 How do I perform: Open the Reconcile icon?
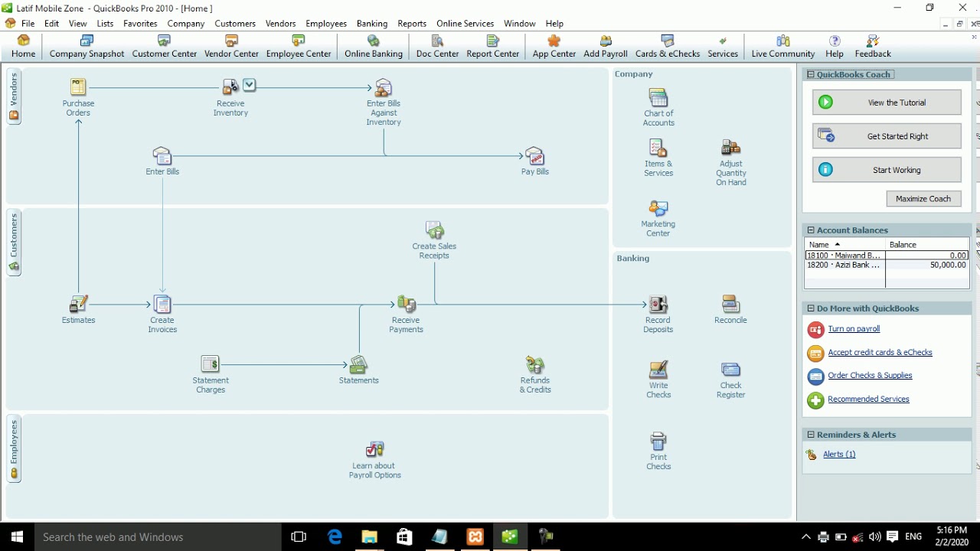click(730, 305)
